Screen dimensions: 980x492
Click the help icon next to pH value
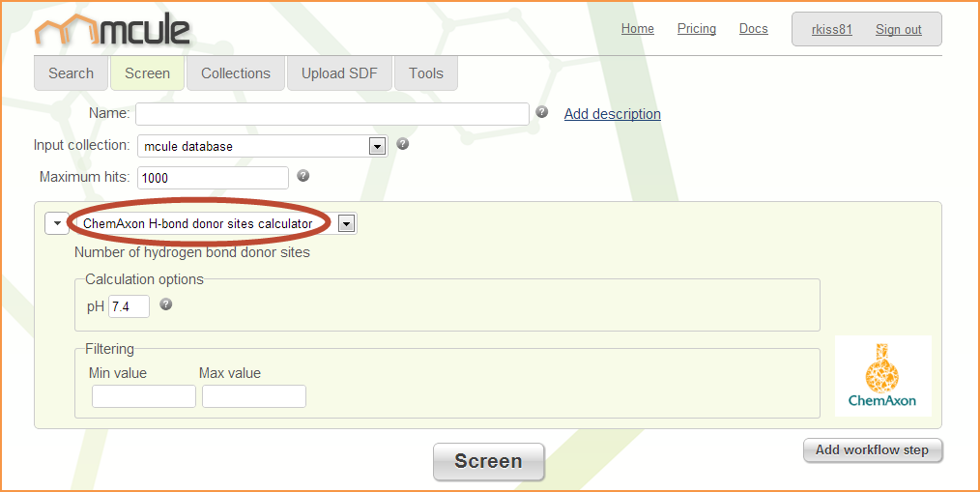166,304
